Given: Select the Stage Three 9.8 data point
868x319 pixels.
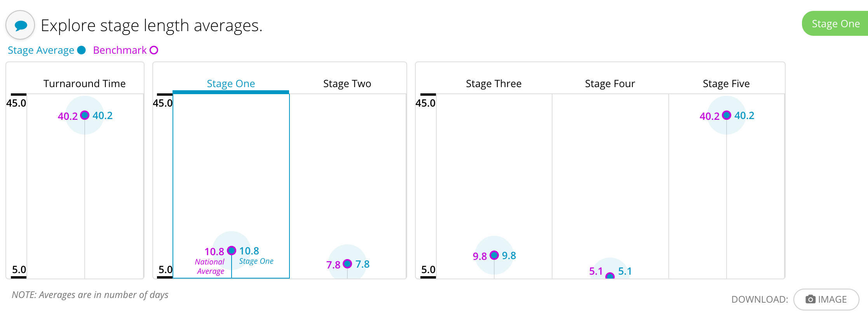Looking at the screenshot, I should [494, 255].
